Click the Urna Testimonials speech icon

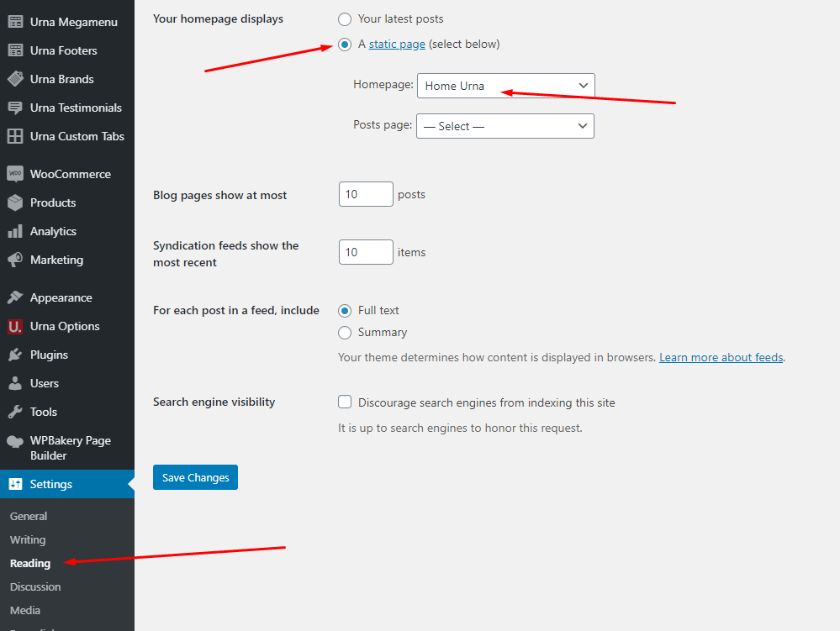15,108
